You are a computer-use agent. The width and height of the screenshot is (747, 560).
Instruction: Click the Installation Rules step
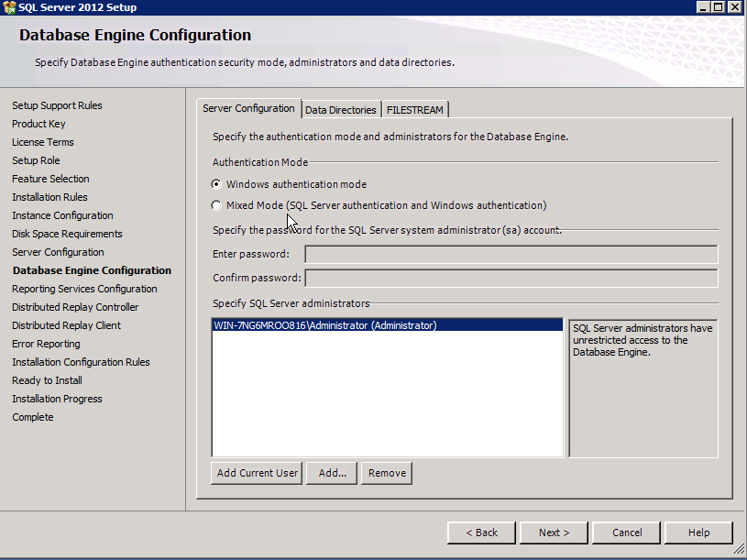(x=49, y=197)
